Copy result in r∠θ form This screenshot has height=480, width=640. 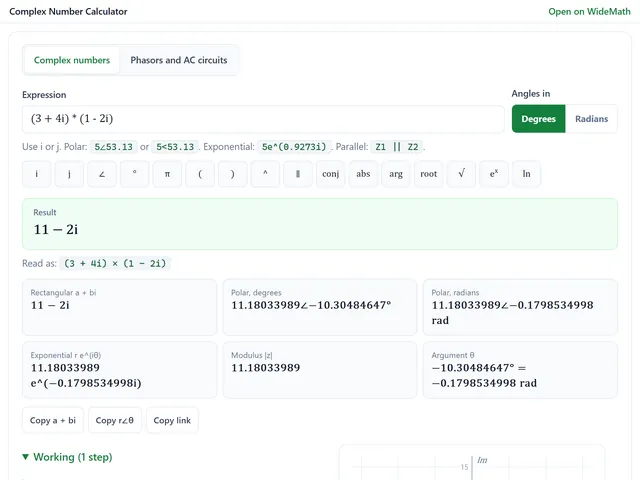[115, 420]
